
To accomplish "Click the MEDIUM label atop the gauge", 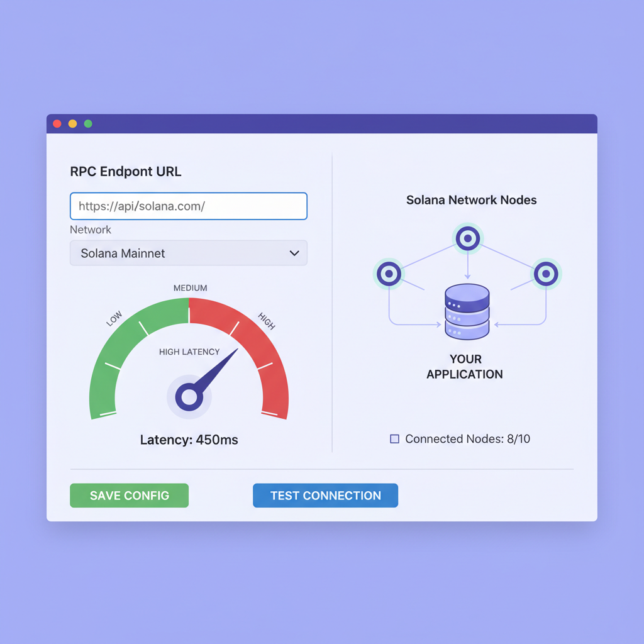I will click(x=190, y=288).
